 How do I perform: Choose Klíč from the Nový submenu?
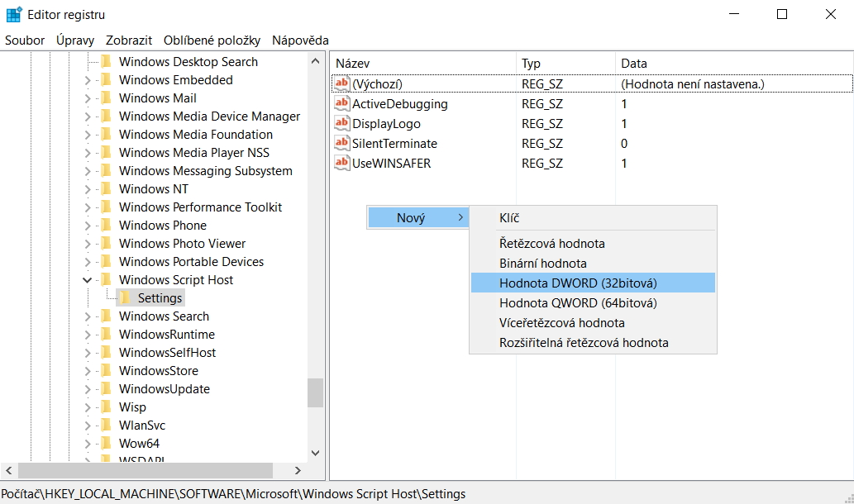(509, 218)
